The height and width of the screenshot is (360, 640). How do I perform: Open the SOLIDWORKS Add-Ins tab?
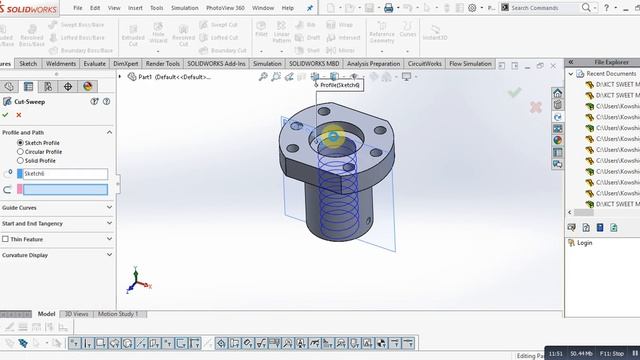216,64
